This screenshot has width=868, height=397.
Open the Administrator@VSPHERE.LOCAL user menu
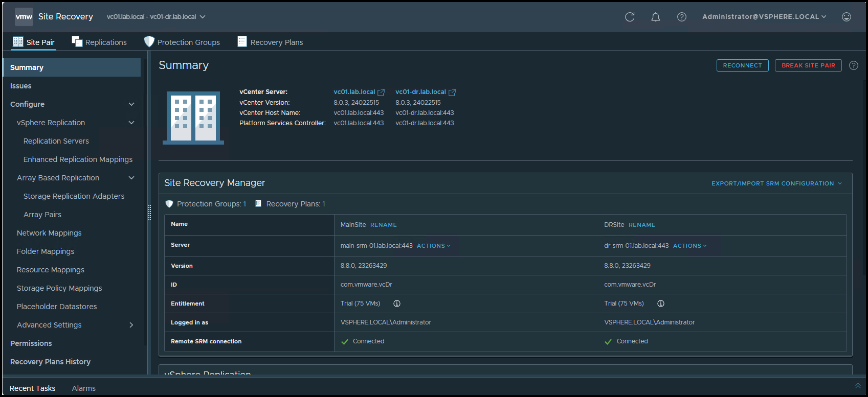pos(764,17)
